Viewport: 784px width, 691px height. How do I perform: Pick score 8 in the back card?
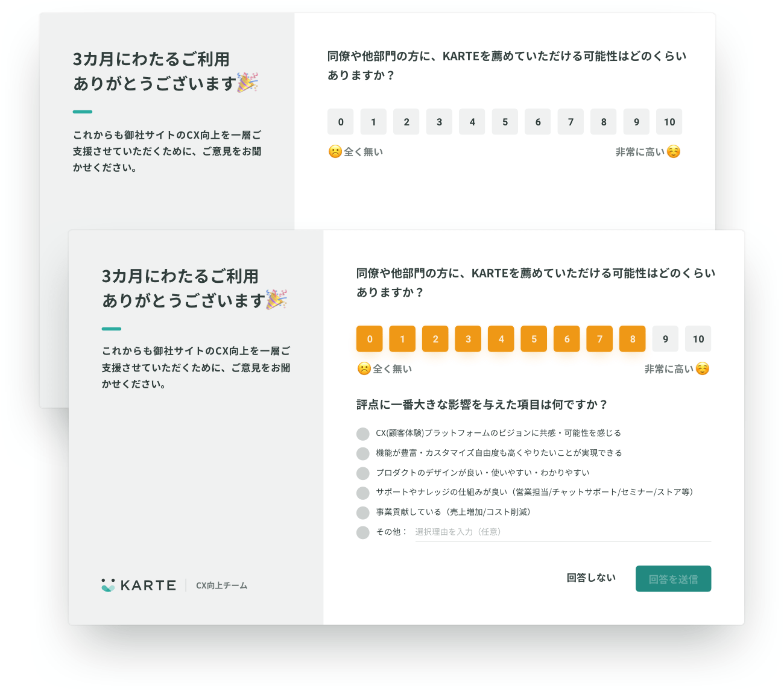click(x=604, y=122)
